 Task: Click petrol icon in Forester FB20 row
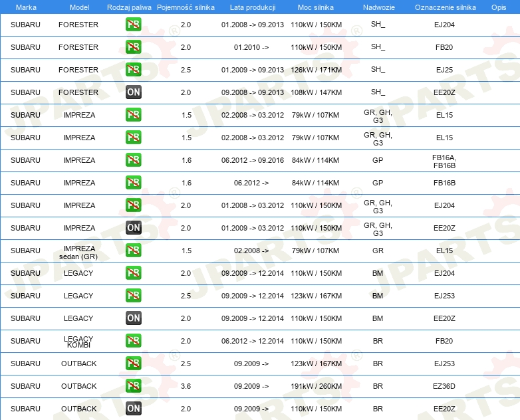point(133,47)
